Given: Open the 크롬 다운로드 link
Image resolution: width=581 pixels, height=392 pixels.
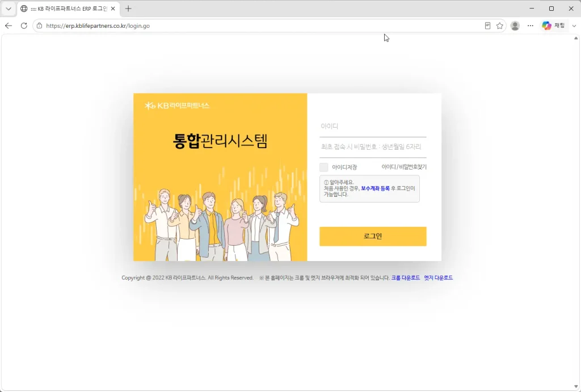Looking at the screenshot, I should 405,277.
